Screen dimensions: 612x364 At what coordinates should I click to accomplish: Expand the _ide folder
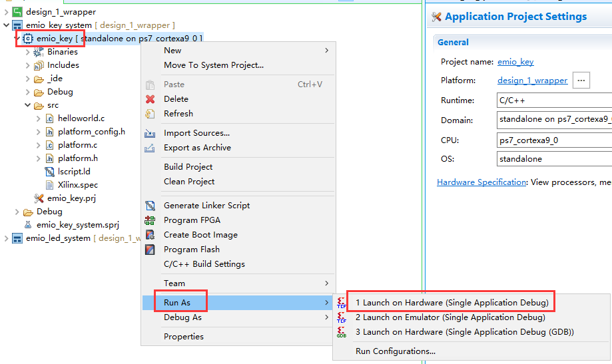click(27, 79)
